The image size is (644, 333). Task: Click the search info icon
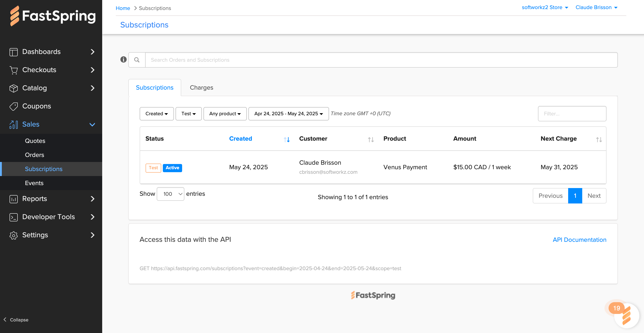[123, 59]
